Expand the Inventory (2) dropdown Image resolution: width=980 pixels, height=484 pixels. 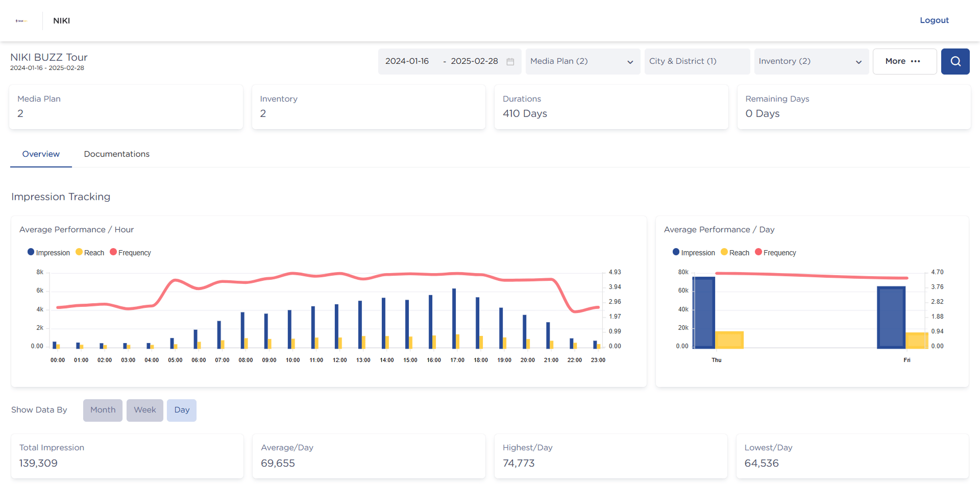pos(812,61)
